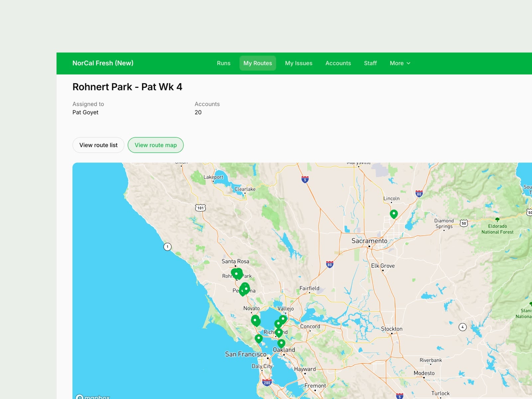532x399 pixels.
Task: Click the Concord label on map
Action: pos(310,327)
